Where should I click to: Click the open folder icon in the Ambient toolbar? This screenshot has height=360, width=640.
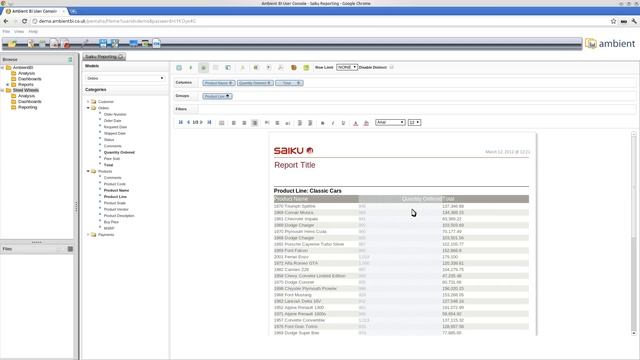(x=12, y=43)
